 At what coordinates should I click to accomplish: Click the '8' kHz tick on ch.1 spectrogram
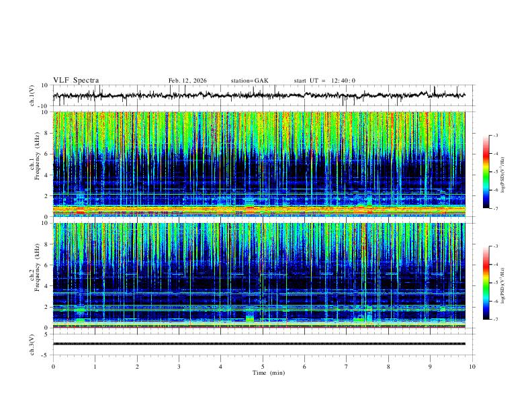coord(47,133)
